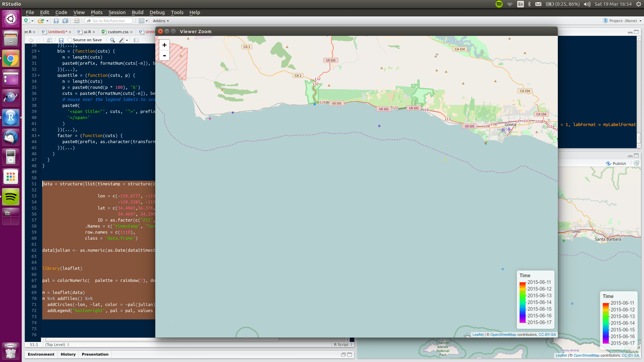Click the compile notebook icon
The height and width of the screenshot is (362, 644).
point(136,40)
